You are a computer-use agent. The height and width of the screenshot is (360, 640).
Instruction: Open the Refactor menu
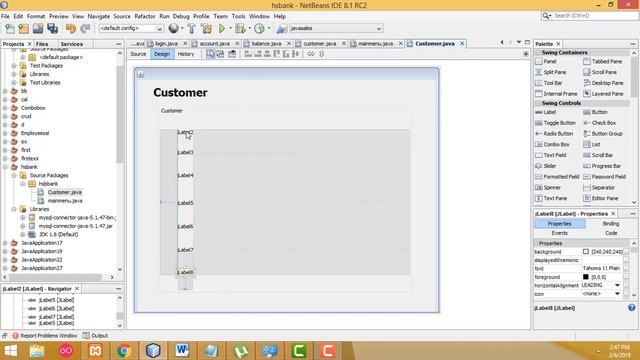pos(145,16)
